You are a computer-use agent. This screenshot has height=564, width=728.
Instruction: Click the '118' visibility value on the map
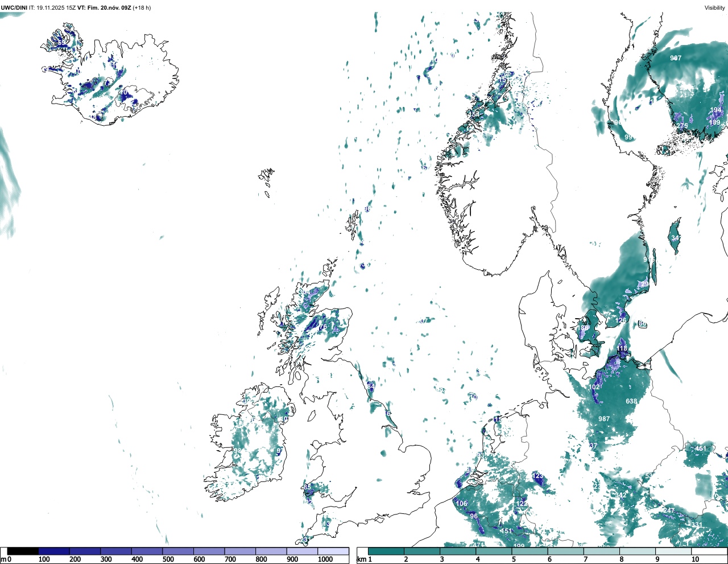[x=622, y=348]
